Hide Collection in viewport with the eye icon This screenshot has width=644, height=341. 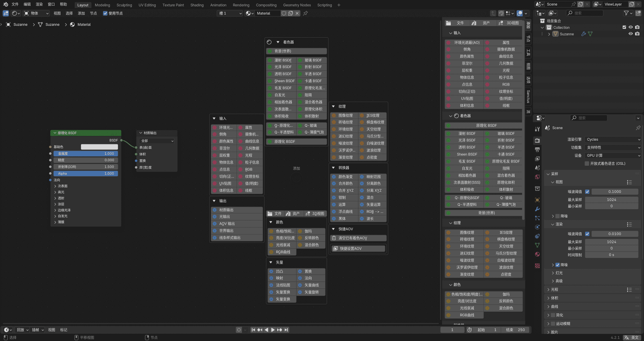pos(631,27)
